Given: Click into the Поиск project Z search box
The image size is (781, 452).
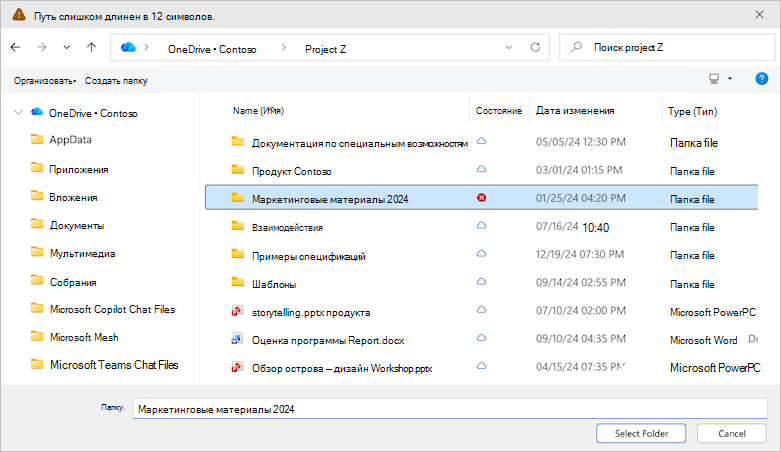Looking at the screenshot, I should [667, 47].
